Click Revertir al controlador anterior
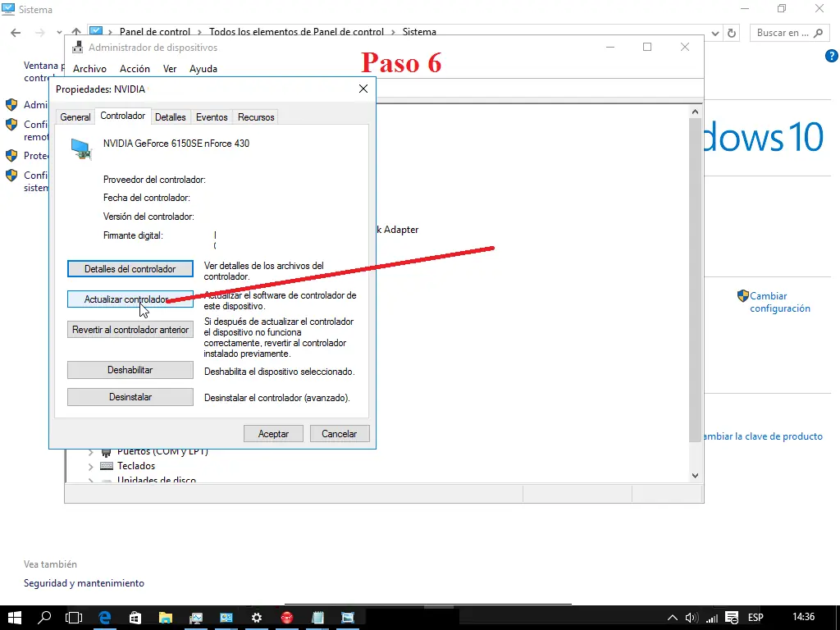The height and width of the screenshot is (630, 840). tap(130, 330)
